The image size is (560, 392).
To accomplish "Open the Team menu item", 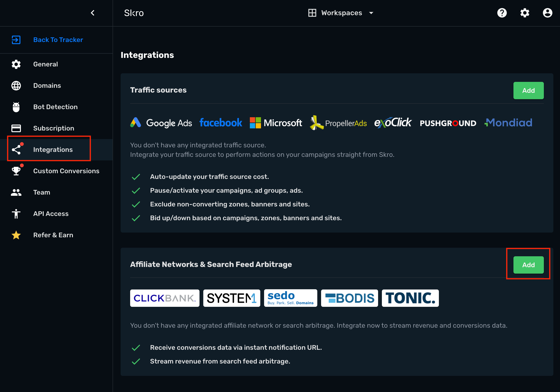I will pos(56,192).
